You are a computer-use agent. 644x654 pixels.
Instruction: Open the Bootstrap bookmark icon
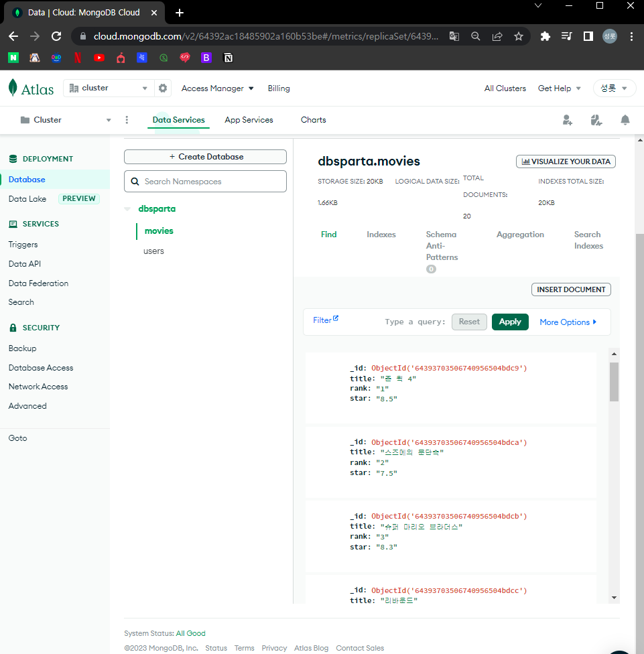pos(206,58)
